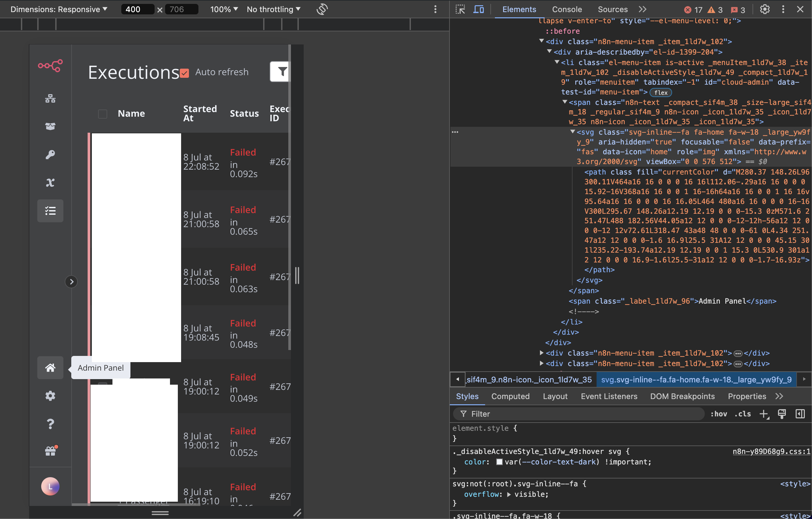This screenshot has width=812, height=519.
Task: Open the workflows sitemap sidebar icon
Action: 50,98
